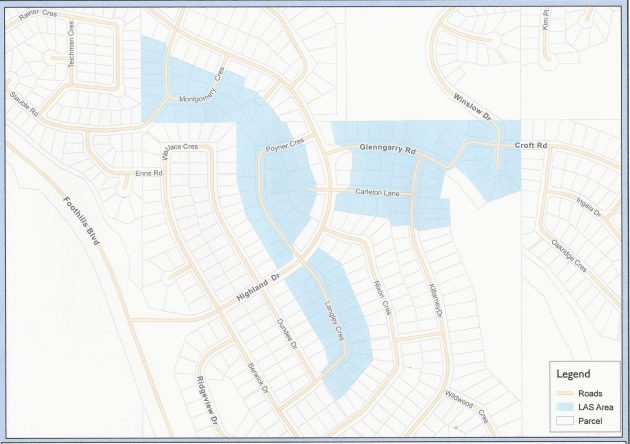Click the Roads legend line symbol

[567, 394]
